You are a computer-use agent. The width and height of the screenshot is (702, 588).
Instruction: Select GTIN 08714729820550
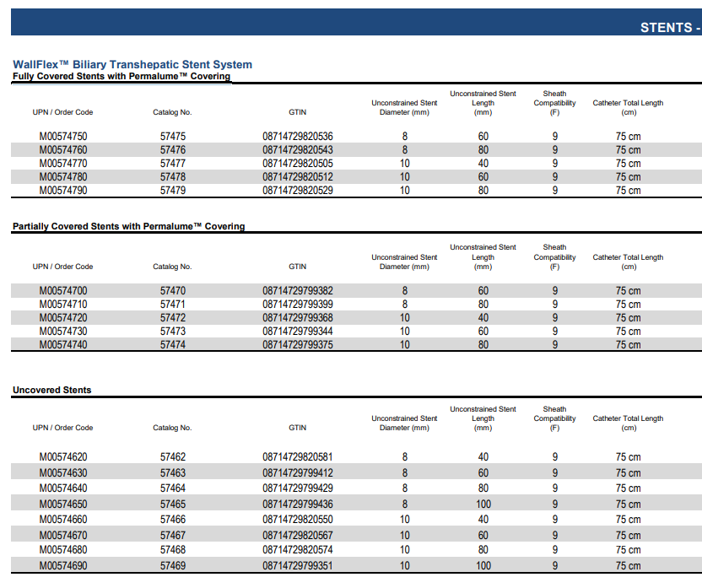[297, 520]
